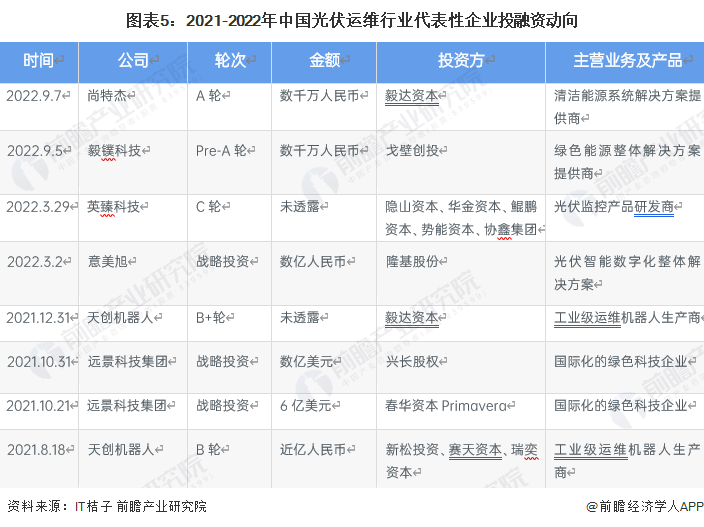Click investor cell starting with 新松投资
Screen dimensions: 704x527
coord(462,461)
